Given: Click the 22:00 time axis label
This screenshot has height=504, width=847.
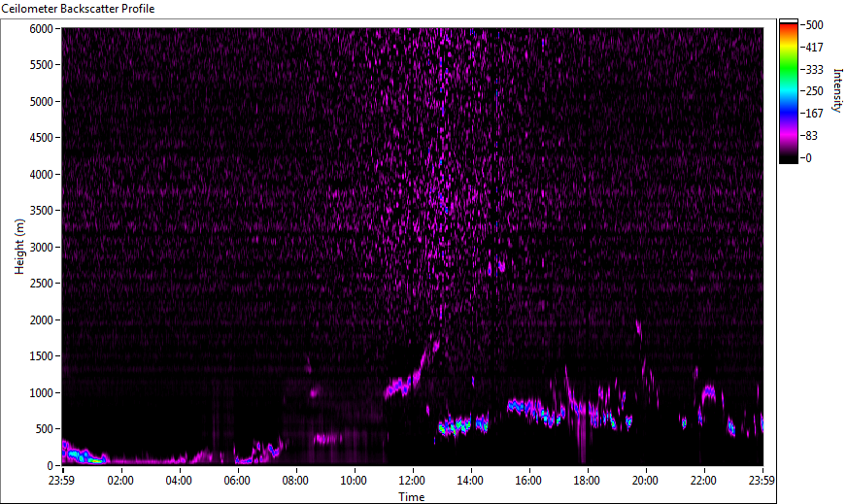Looking at the screenshot, I should pyautogui.click(x=704, y=481).
